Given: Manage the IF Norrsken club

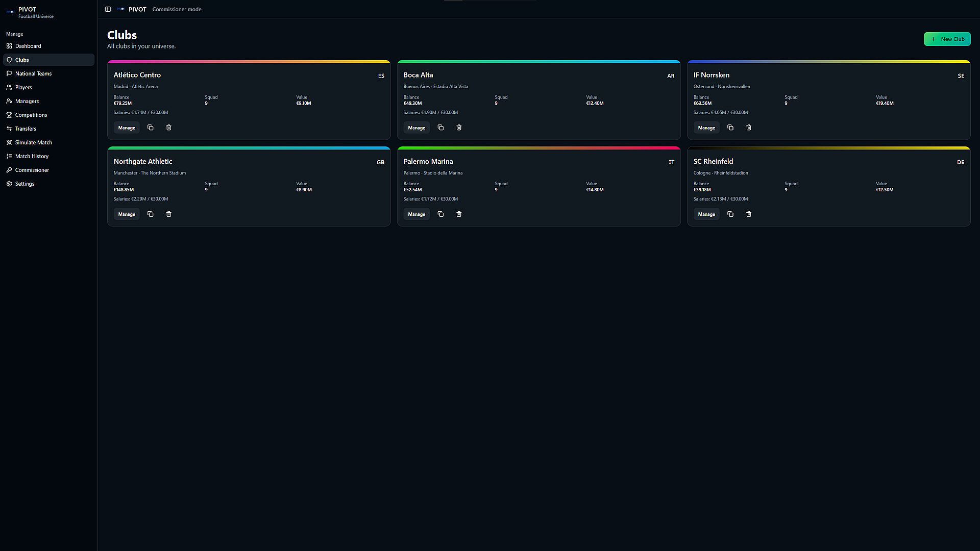Looking at the screenshot, I should [x=706, y=128].
